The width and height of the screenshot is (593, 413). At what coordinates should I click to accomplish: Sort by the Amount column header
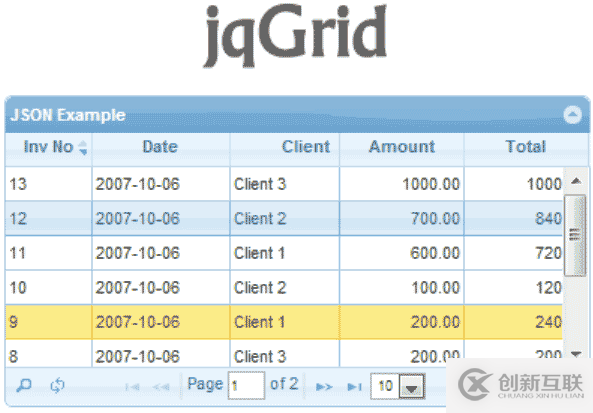point(402,147)
